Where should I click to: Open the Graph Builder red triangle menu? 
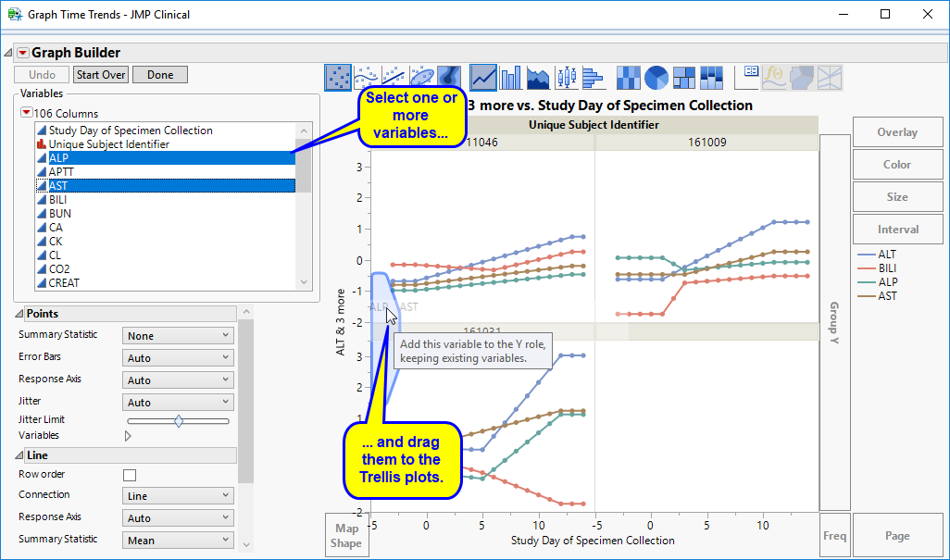23,54
